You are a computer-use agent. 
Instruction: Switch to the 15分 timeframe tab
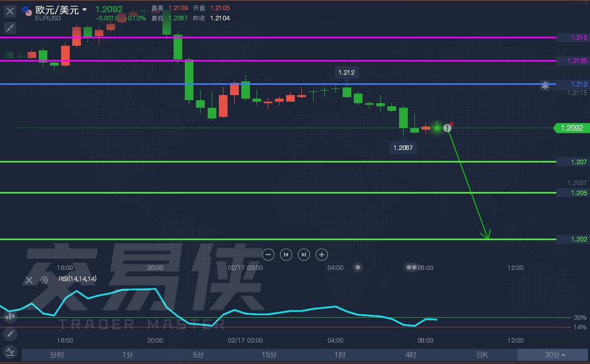269,355
